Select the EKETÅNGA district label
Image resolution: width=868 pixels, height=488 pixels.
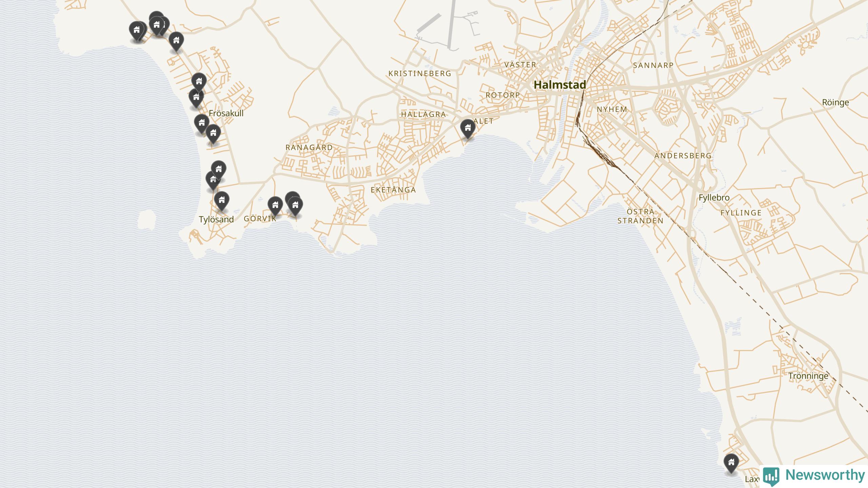393,190
